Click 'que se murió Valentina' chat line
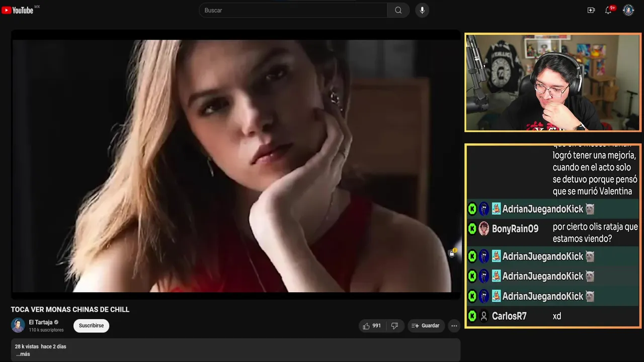This screenshot has height=362, width=644. pyautogui.click(x=592, y=191)
